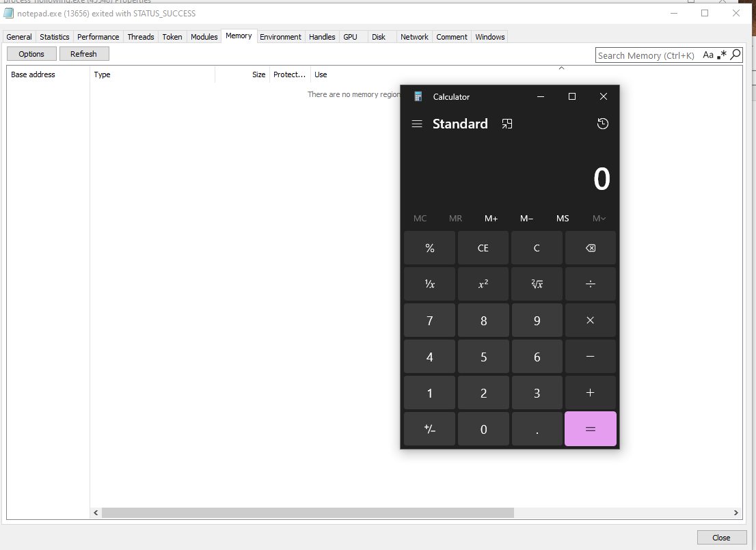
Task: Click MS memory store button
Action: click(562, 219)
